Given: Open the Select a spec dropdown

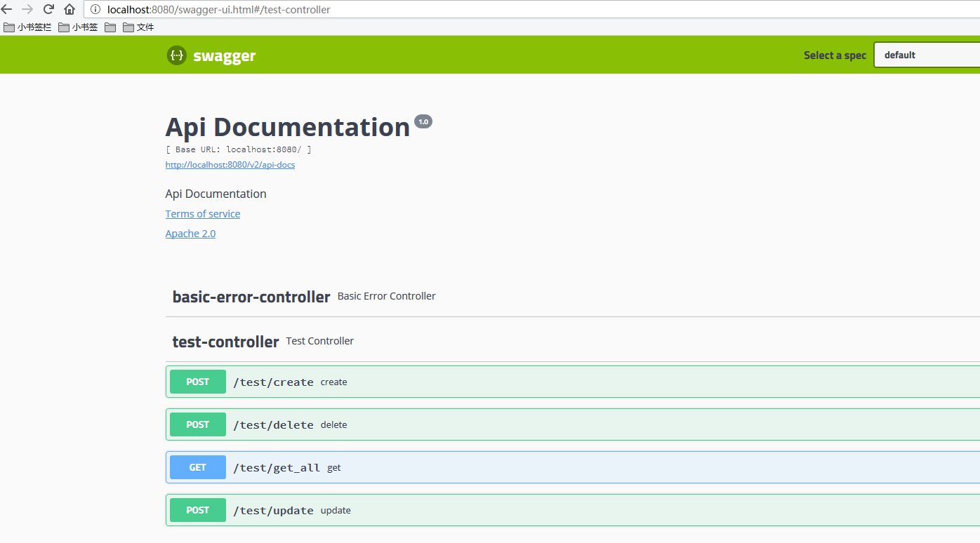Looking at the screenshot, I should tap(927, 55).
